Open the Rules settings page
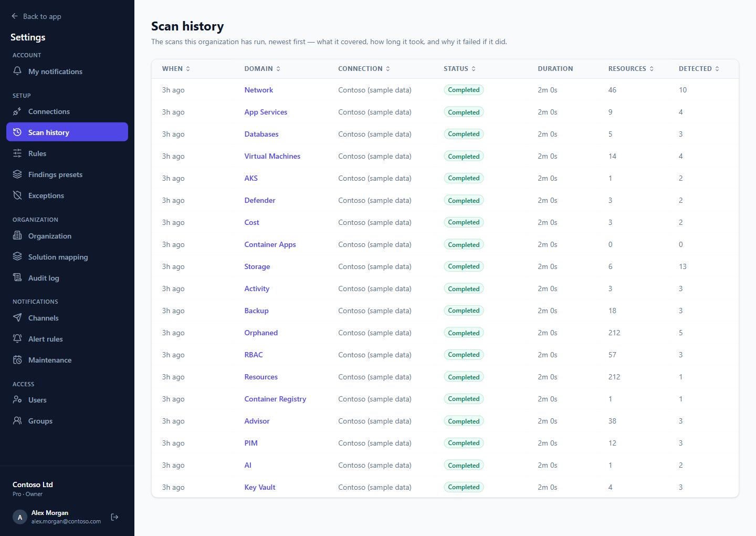This screenshot has height=536, width=756. pyautogui.click(x=67, y=153)
